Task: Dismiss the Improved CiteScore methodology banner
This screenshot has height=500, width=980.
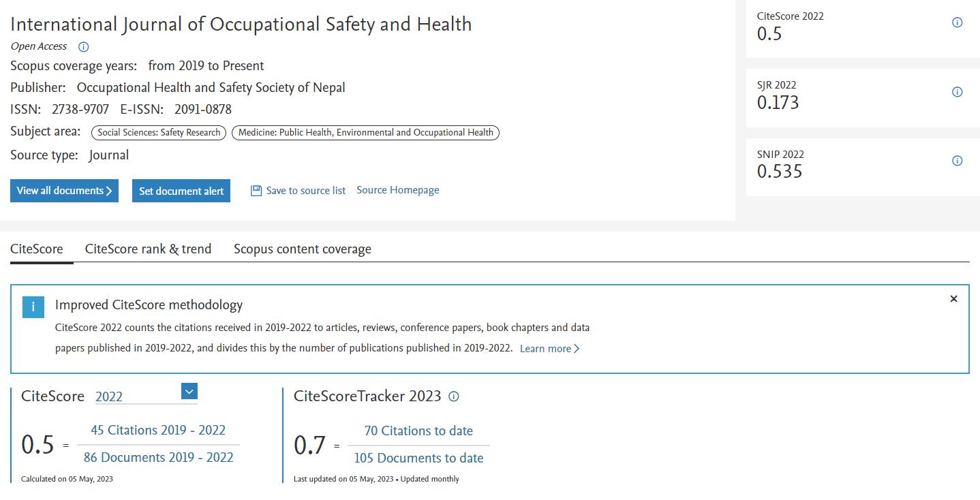Action: point(953,298)
